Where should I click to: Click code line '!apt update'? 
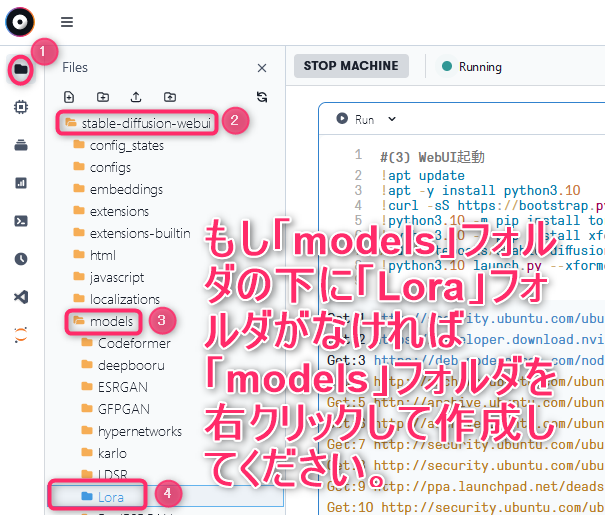click(422, 176)
